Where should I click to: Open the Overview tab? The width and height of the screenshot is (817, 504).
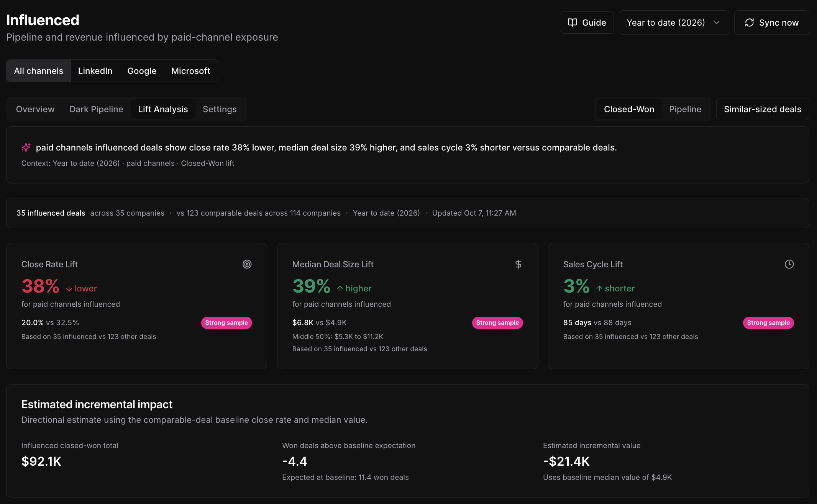(35, 109)
